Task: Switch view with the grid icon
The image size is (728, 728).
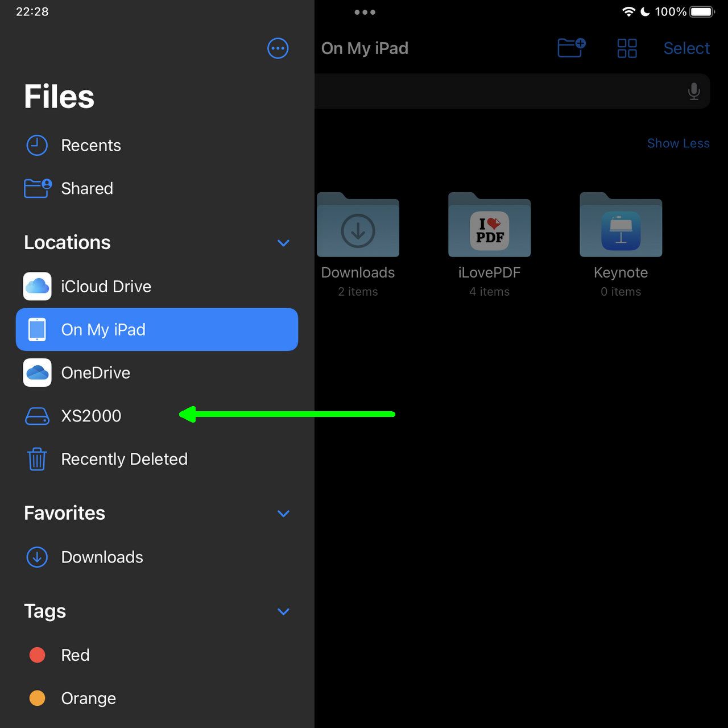Action: click(627, 48)
